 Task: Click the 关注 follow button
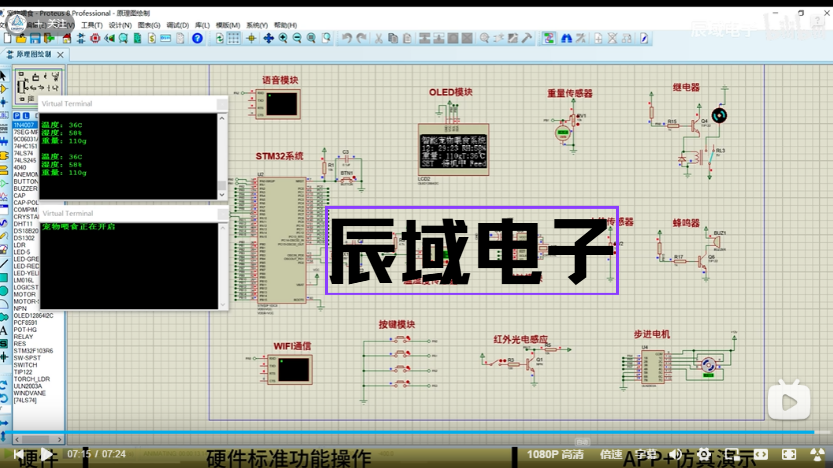52,24
